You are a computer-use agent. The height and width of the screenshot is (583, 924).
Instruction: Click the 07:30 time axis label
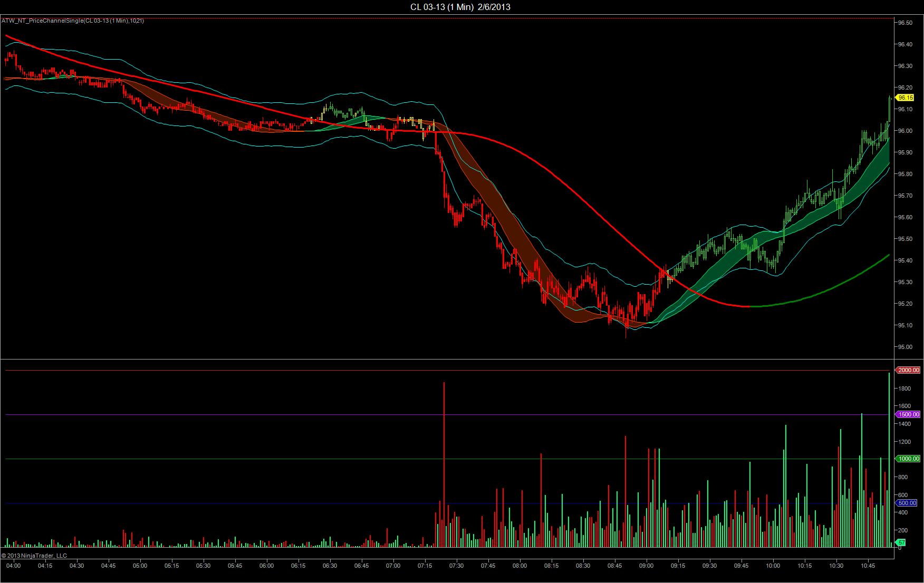pos(456,566)
